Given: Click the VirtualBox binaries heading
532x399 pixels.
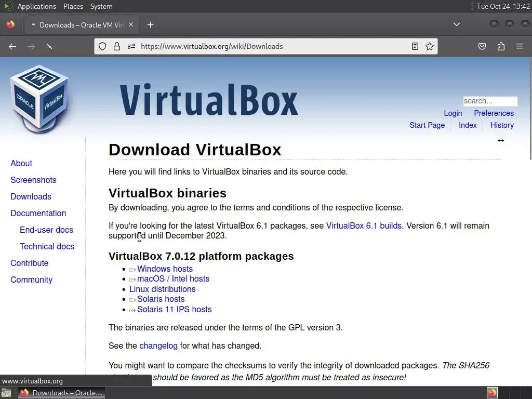Looking at the screenshot, I should tap(168, 193).
